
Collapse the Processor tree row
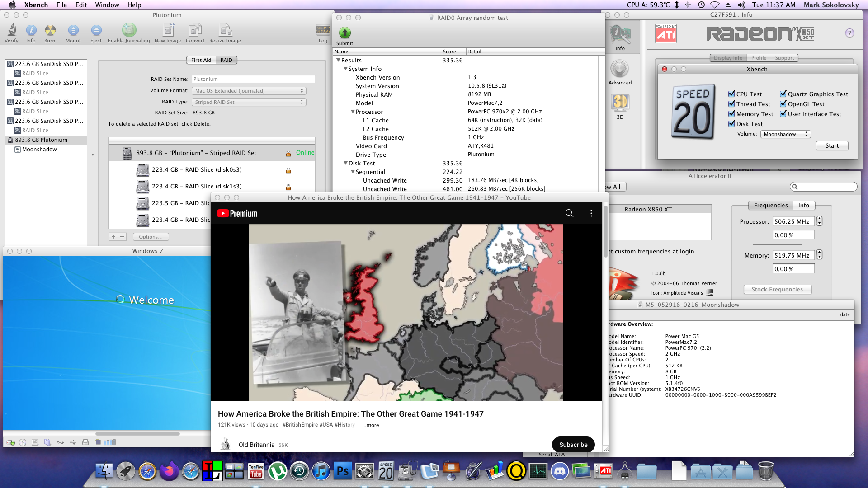point(353,112)
